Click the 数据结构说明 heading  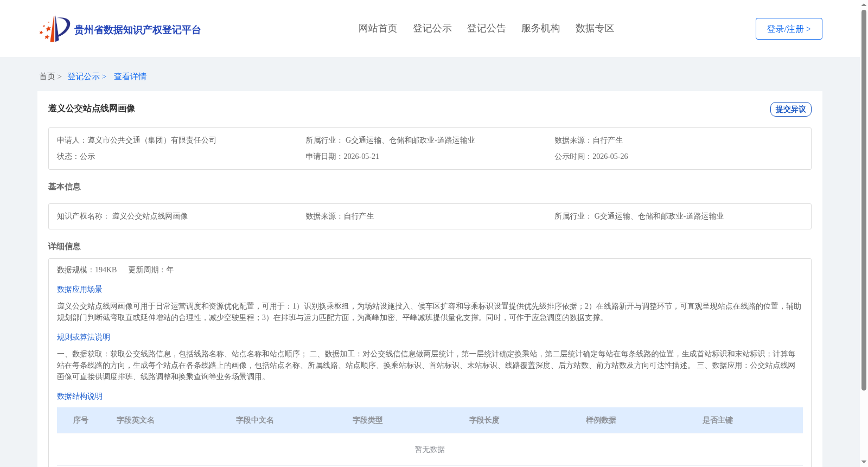pyautogui.click(x=80, y=396)
